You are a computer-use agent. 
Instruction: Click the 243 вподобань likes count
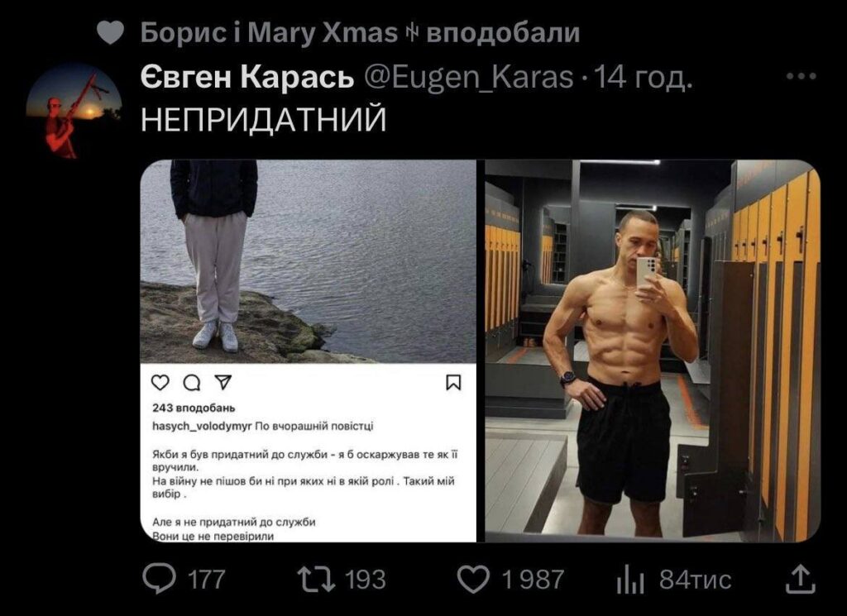[194, 408]
